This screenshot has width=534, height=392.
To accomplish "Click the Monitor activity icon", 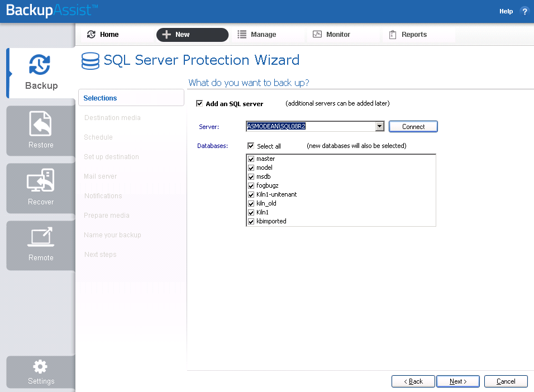I will pyautogui.click(x=317, y=35).
